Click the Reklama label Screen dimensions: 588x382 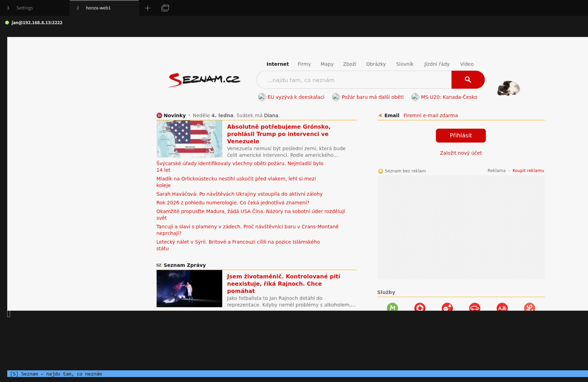[496, 170]
